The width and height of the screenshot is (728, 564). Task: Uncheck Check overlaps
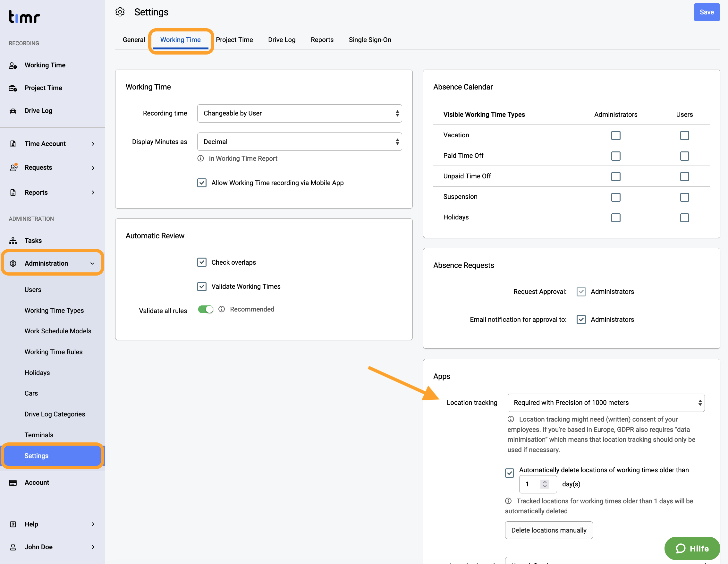point(202,262)
